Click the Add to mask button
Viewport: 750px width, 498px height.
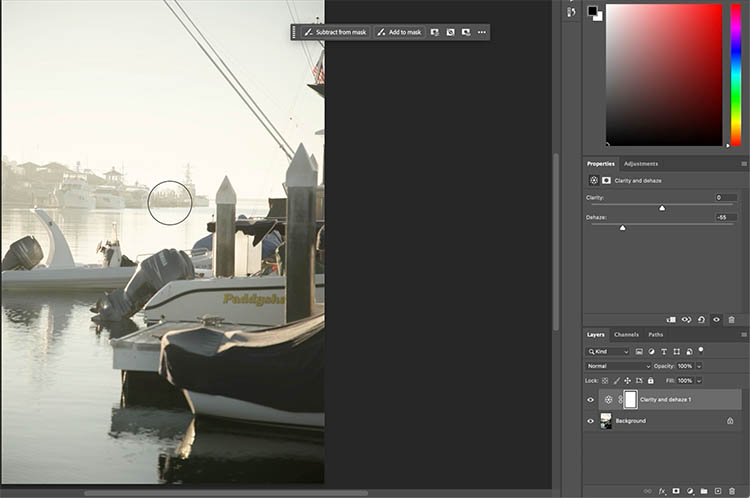pos(400,32)
